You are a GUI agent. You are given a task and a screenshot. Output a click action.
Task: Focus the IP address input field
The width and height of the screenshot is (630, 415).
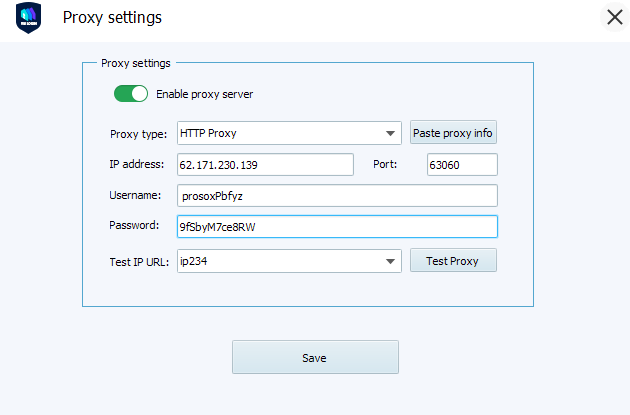pos(264,164)
